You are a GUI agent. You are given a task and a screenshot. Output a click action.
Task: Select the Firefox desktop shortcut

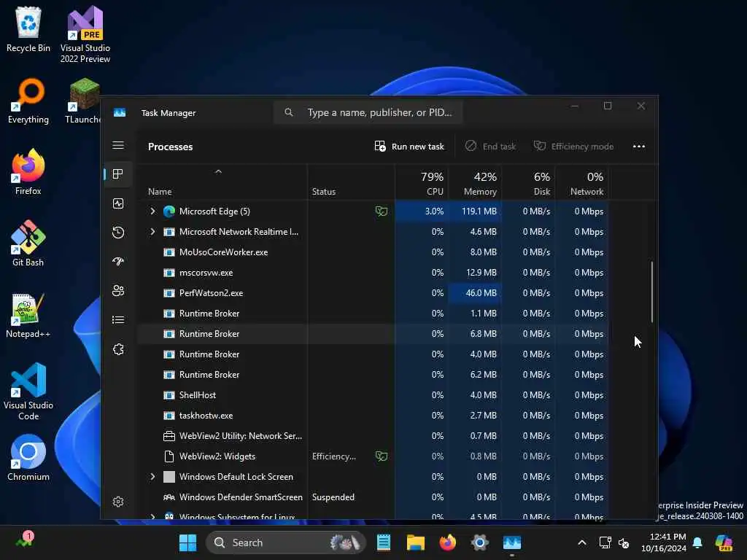point(28,172)
